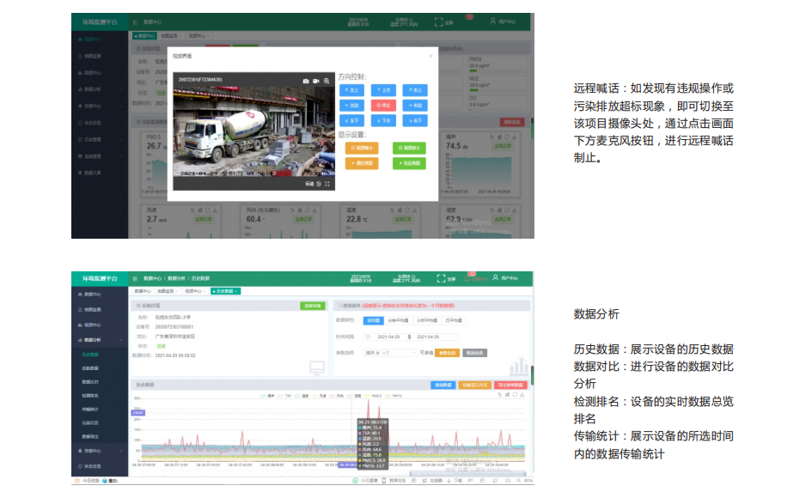
Task: Toggle the 风速 series in the chart legend
Action: pyautogui.click(x=319, y=396)
